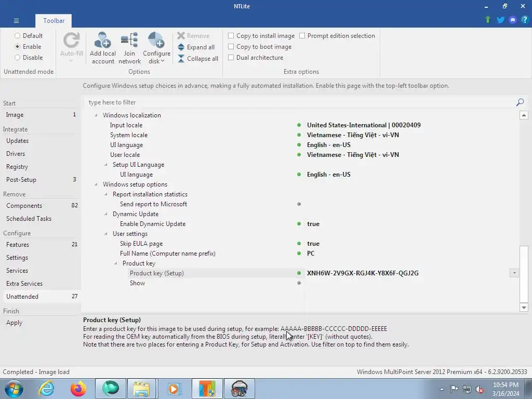
Task: Launch Firefox from taskbar
Action: coord(78,389)
